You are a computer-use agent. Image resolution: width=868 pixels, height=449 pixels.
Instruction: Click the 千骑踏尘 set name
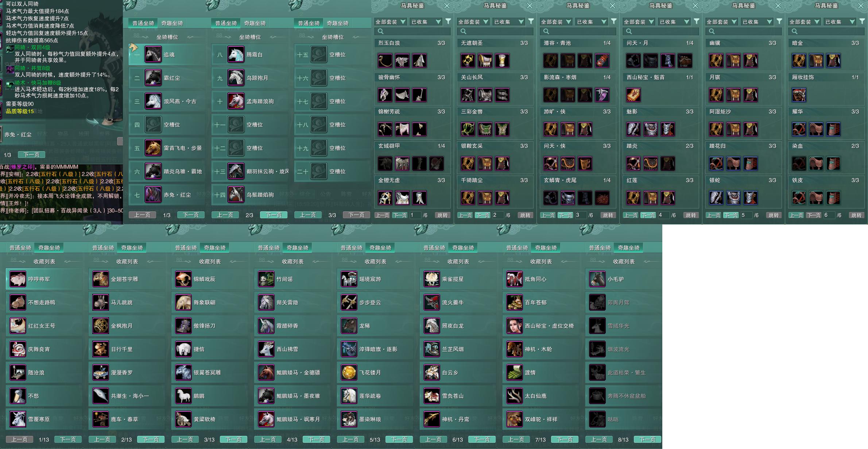tap(472, 180)
